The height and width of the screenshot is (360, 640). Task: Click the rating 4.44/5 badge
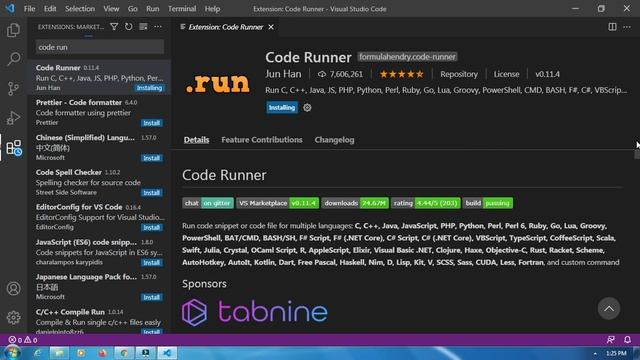(x=425, y=203)
